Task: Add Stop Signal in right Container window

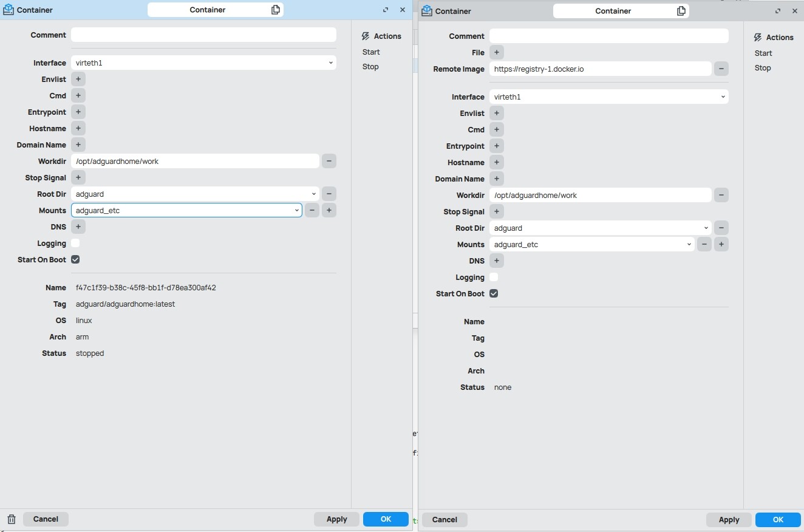Action: pyautogui.click(x=496, y=211)
